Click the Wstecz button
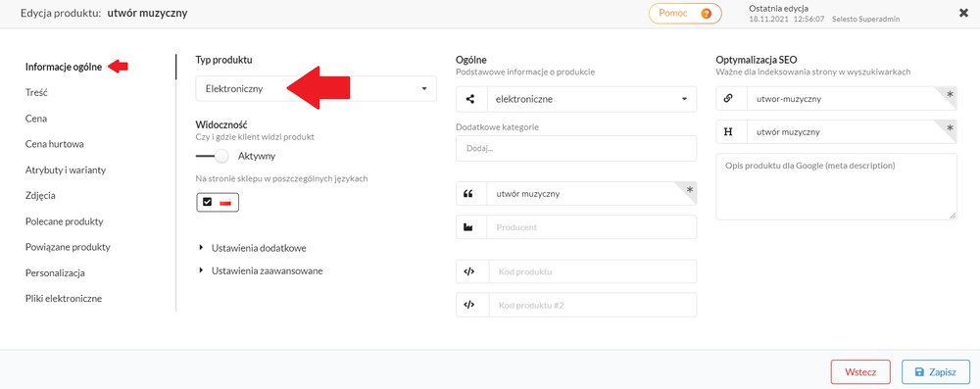 pyautogui.click(x=860, y=371)
